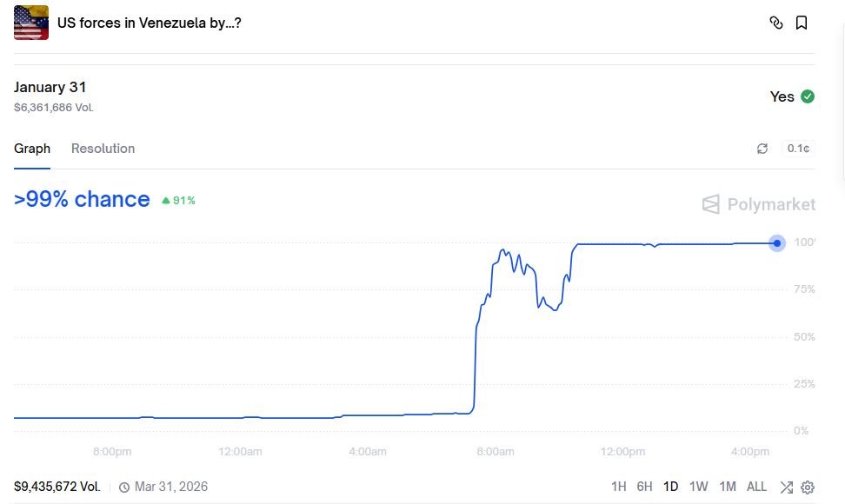Select the Graph tab
This screenshot has height=504, width=845.
tap(32, 149)
